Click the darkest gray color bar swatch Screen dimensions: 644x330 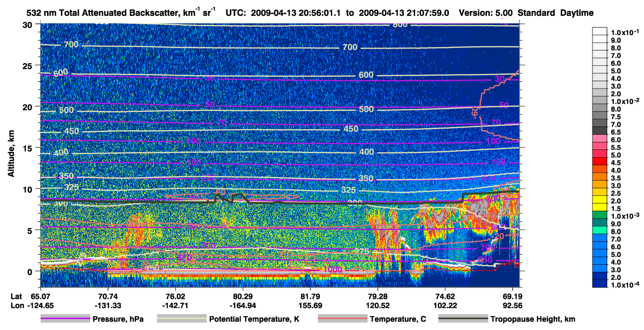[x=600, y=131]
